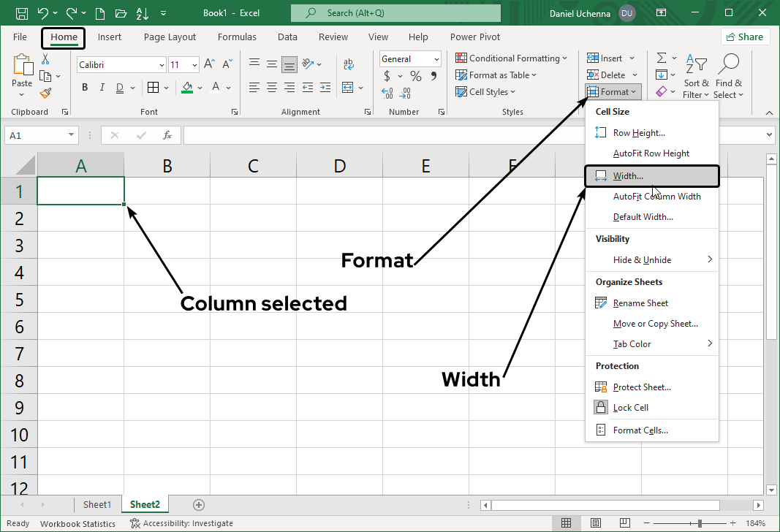The image size is (780, 532).
Task: Open the Accessibility: Investigate link
Action: 181,522
